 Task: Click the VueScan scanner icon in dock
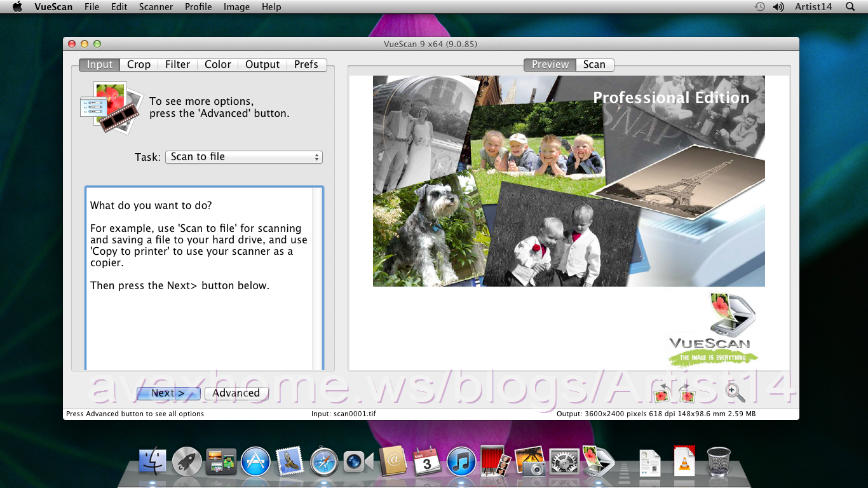598,461
